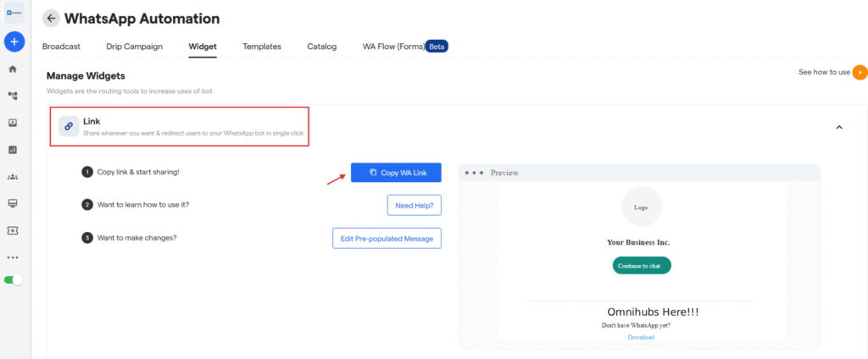Open the Drip Campaign tab
The height and width of the screenshot is (359, 868).
[134, 47]
